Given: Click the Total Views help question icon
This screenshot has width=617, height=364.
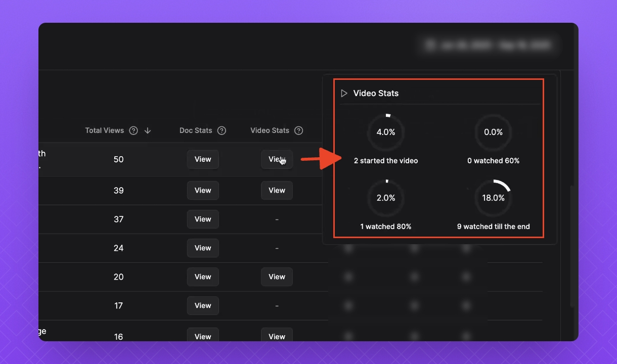Looking at the screenshot, I should [x=134, y=130].
